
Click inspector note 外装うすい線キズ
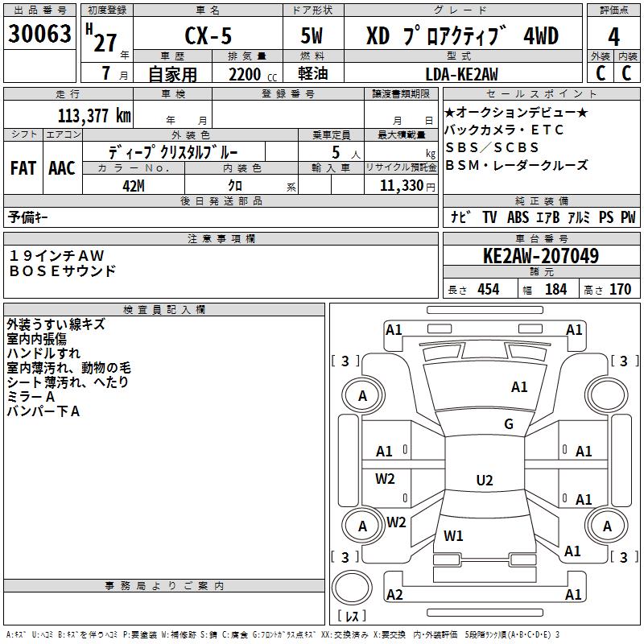(x=56, y=324)
